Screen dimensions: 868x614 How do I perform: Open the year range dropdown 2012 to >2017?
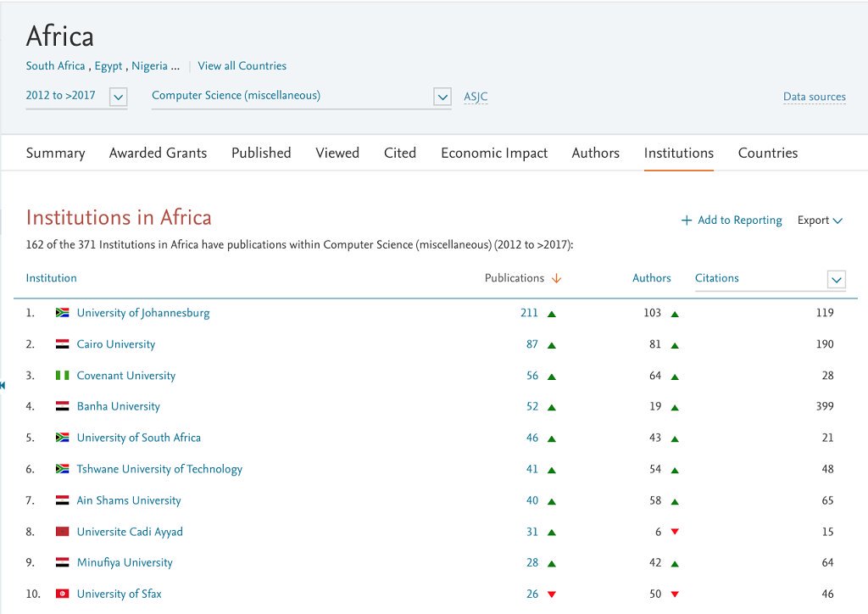tap(119, 97)
